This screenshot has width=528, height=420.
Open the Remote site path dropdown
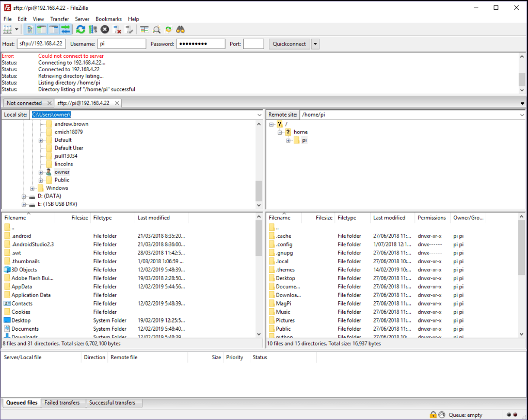522,115
